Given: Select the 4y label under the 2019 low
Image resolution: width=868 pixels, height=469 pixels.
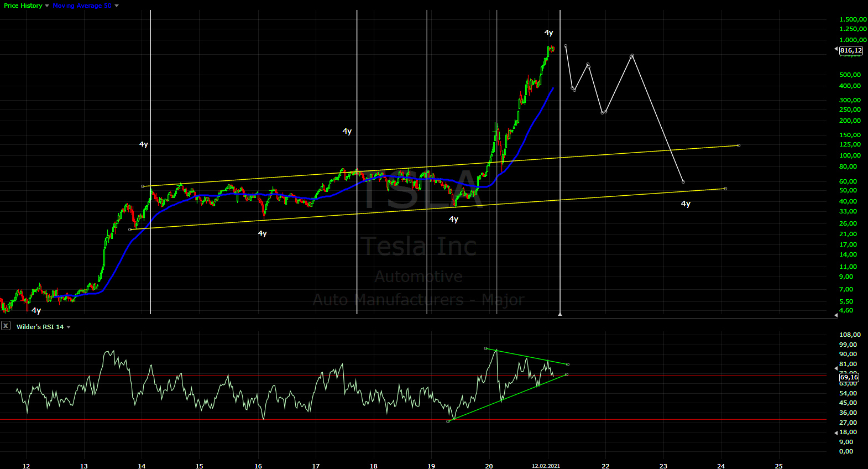Looking at the screenshot, I should click(453, 219).
